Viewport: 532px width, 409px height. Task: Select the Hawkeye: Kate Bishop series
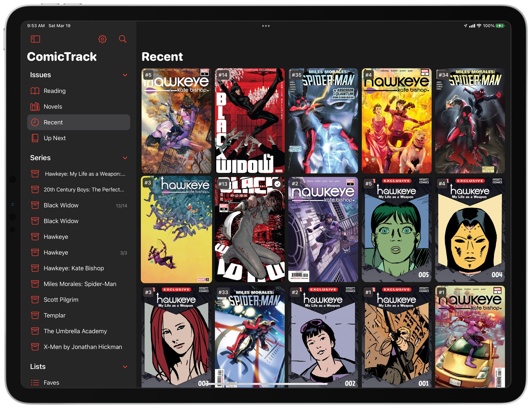point(79,268)
